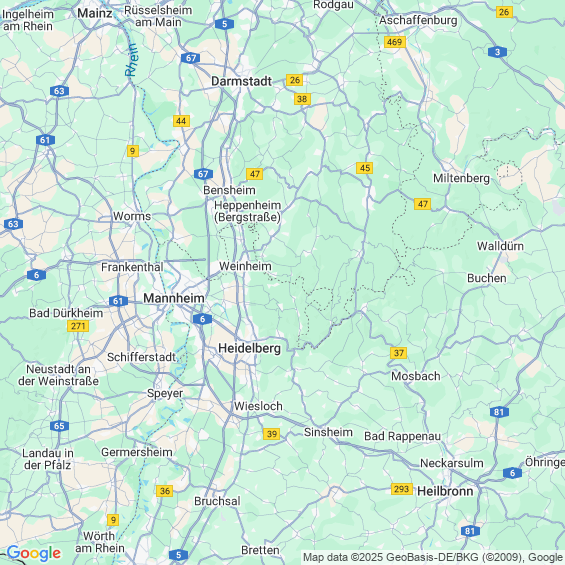Click the Worms town label
565x565 pixels.
[132, 216]
